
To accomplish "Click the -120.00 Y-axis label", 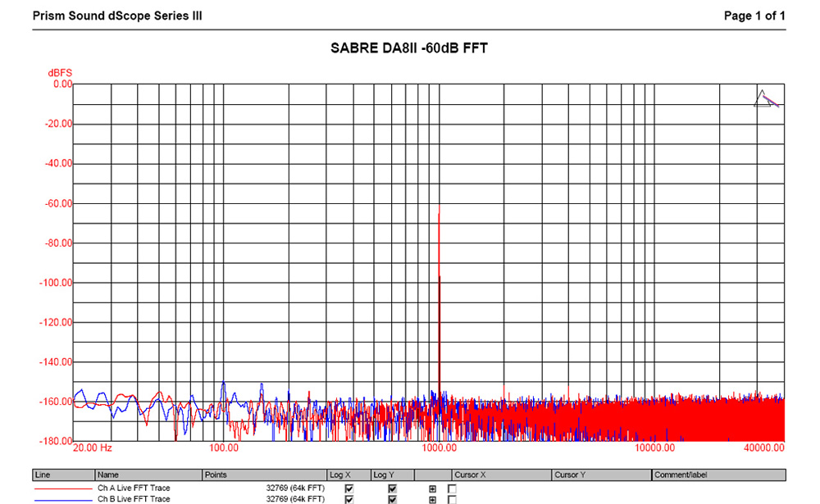I will tap(56, 322).
